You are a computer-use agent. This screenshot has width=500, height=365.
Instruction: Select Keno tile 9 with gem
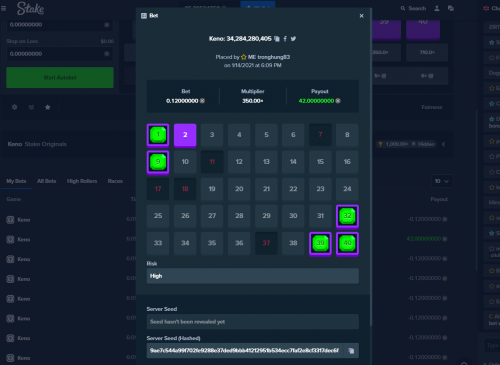pos(158,162)
